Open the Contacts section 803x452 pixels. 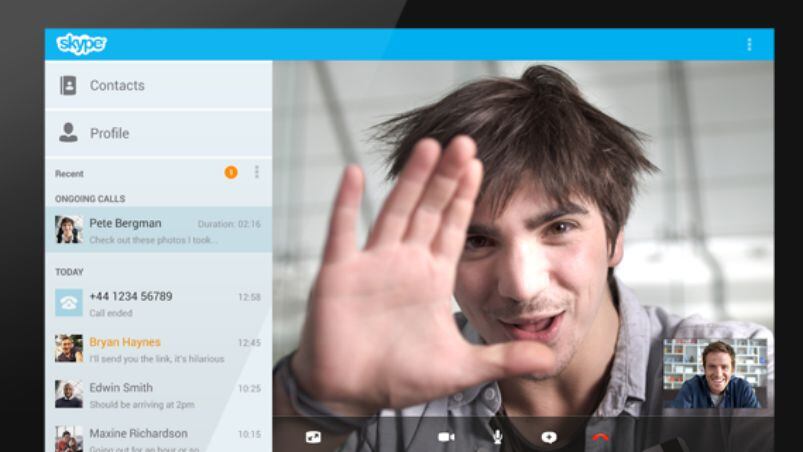[x=158, y=85]
